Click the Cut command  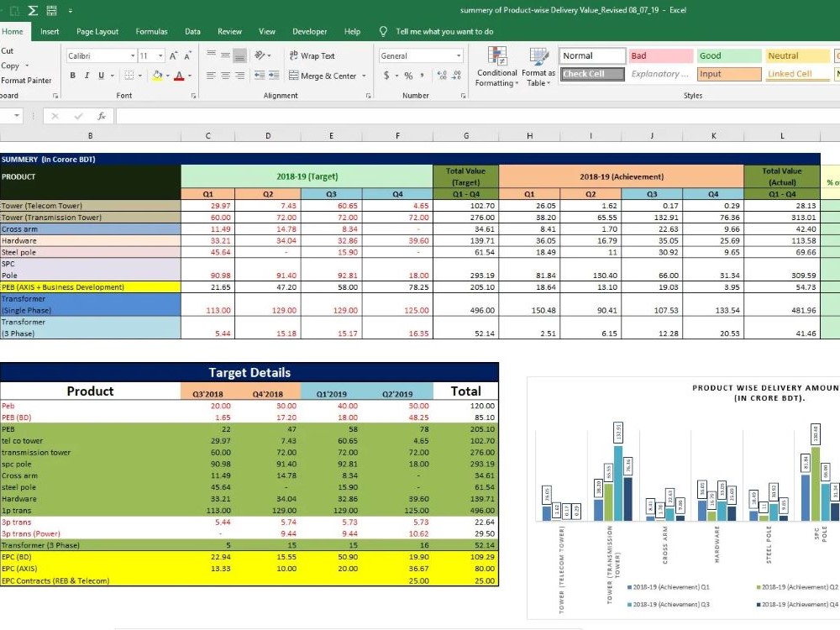click(x=8, y=51)
